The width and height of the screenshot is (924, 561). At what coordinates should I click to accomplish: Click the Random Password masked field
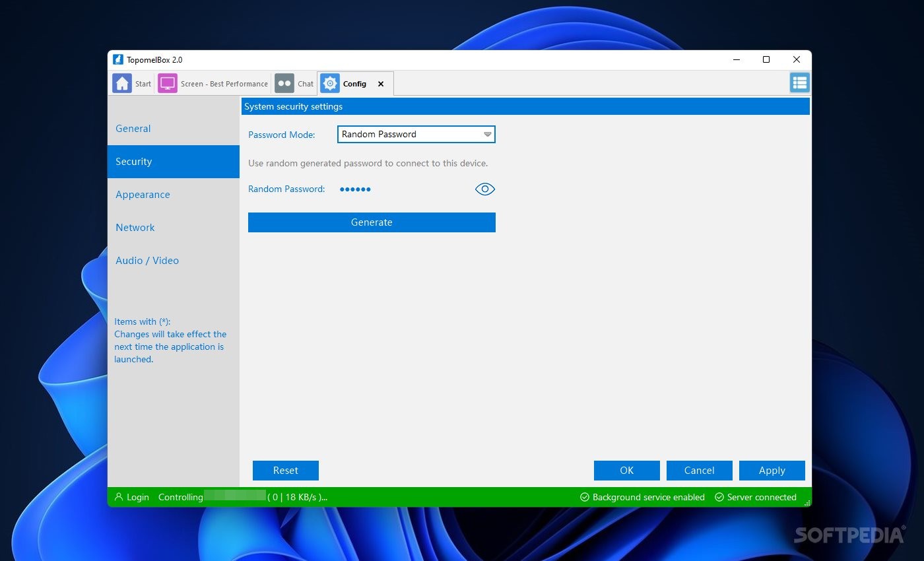(355, 189)
